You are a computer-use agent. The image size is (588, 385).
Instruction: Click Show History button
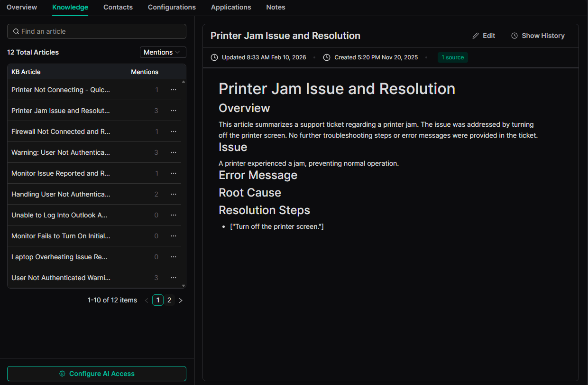click(x=538, y=36)
